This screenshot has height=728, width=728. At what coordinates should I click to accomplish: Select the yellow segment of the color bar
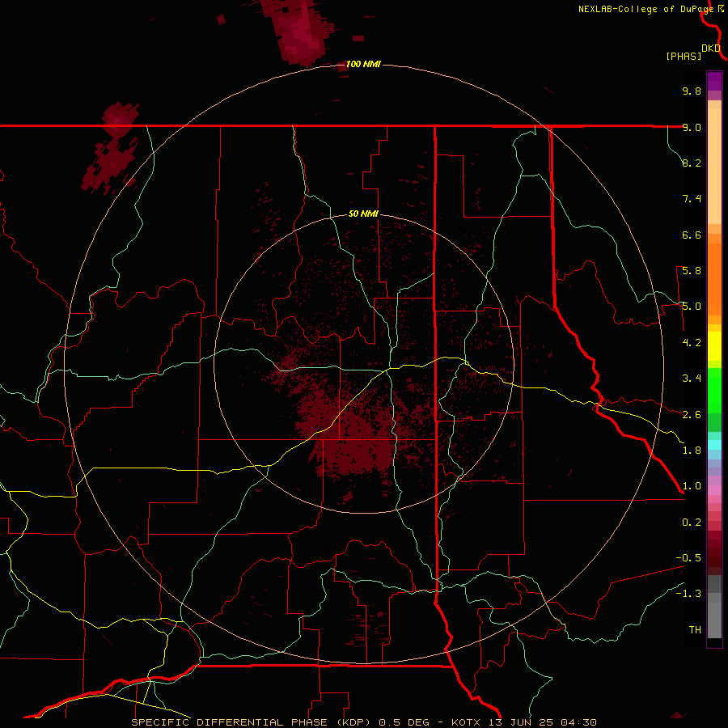point(714,346)
